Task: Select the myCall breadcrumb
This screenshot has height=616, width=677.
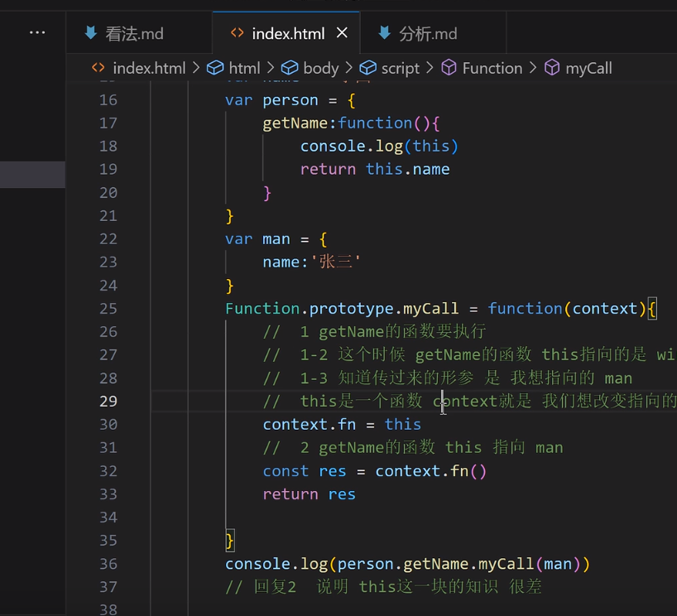Action: tap(588, 68)
